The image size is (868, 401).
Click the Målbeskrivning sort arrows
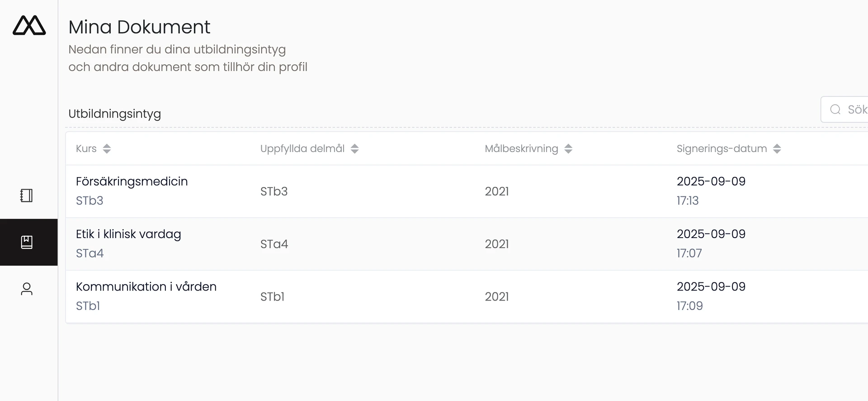568,148
